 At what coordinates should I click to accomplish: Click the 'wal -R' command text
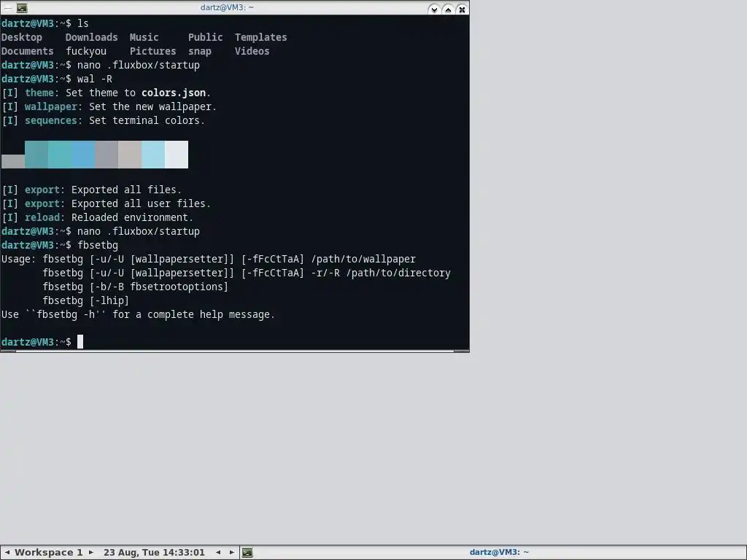95,79
